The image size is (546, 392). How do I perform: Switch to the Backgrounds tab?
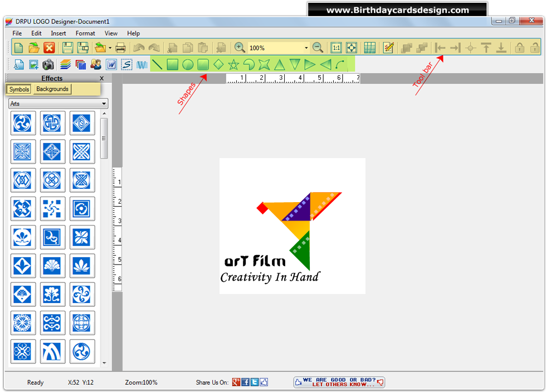pyautogui.click(x=52, y=89)
